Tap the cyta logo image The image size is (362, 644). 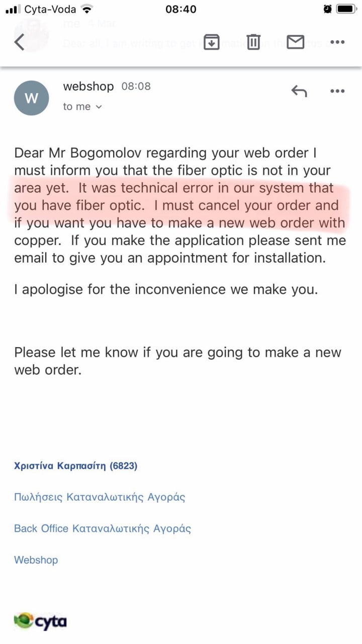tap(40, 621)
